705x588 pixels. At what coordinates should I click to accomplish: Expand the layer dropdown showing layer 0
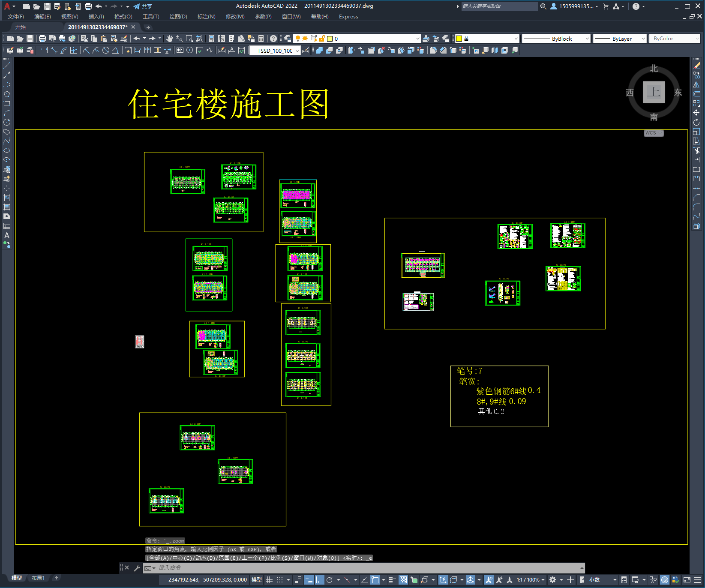pyautogui.click(x=418, y=39)
